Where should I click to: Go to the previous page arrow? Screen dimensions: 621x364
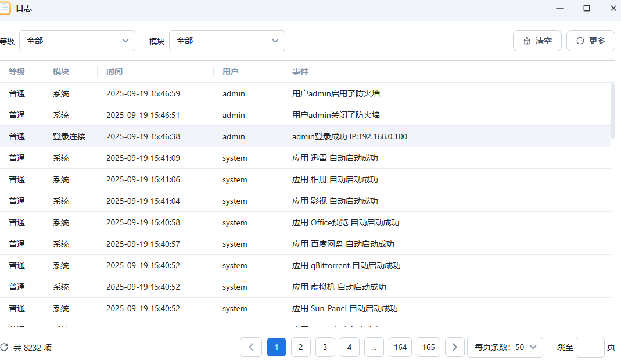pyautogui.click(x=251, y=347)
